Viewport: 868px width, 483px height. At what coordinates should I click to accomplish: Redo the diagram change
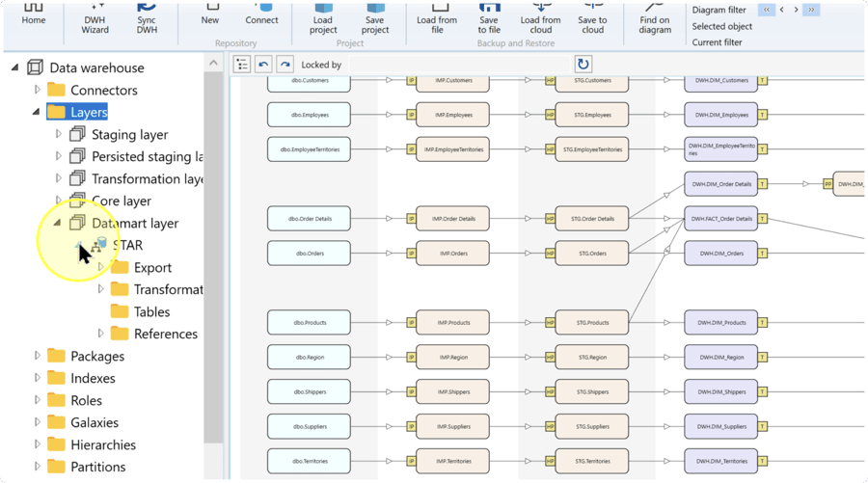click(285, 65)
